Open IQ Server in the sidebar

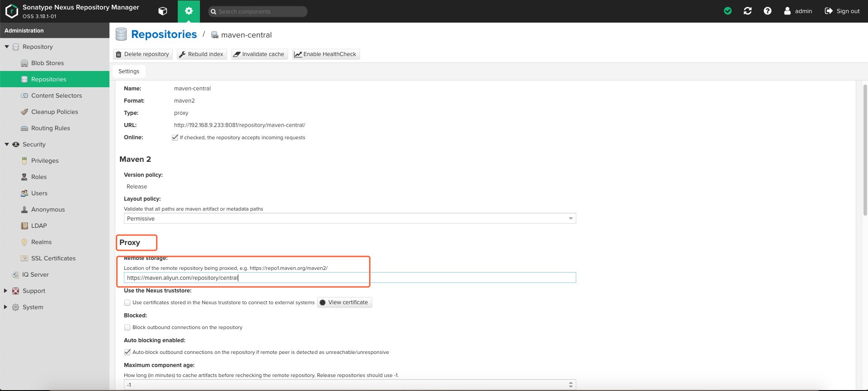tap(55, 275)
